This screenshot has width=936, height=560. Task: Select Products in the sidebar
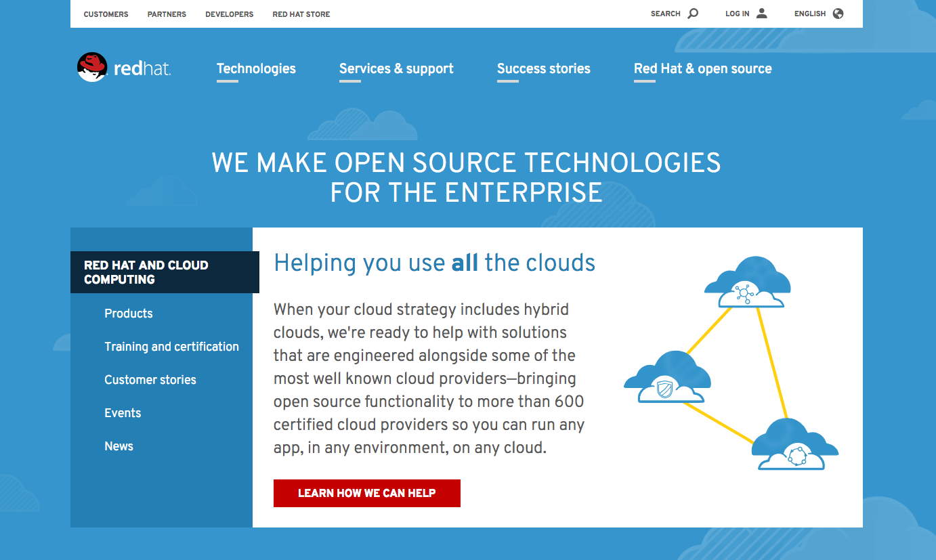pyautogui.click(x=129, y=314)
